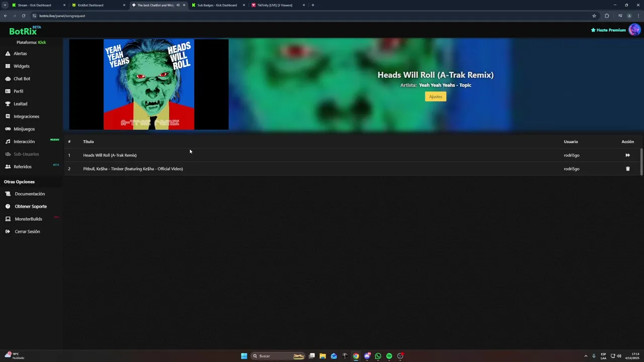Open MonsterBuilds in the sidebar
The height and width of the screenshot is (362, 644).
pyautogui.click(x=24, y=219)
